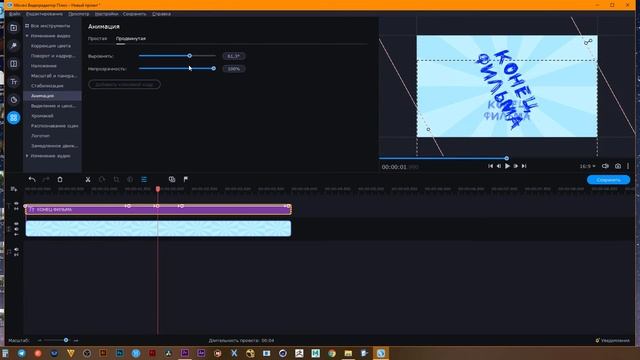Open the Поворот и кадрир... tool
The width and height of the screenshot is (640, 360).
pyautogui.click(x=53, y=56)
